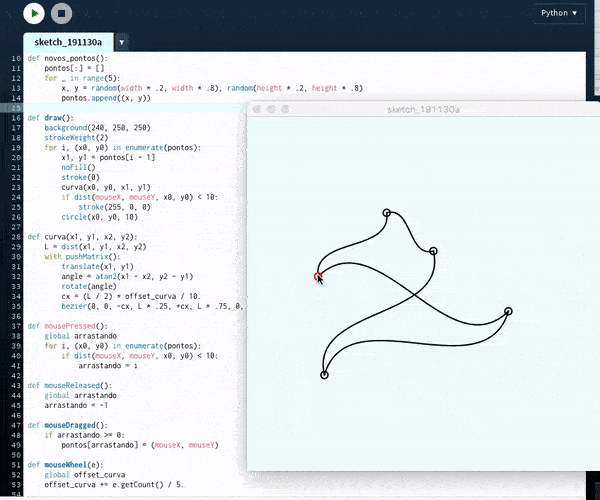This screenshot has height=500, width=600.
Task: Click the 'def draw():' code line
Action: [50, 118]
